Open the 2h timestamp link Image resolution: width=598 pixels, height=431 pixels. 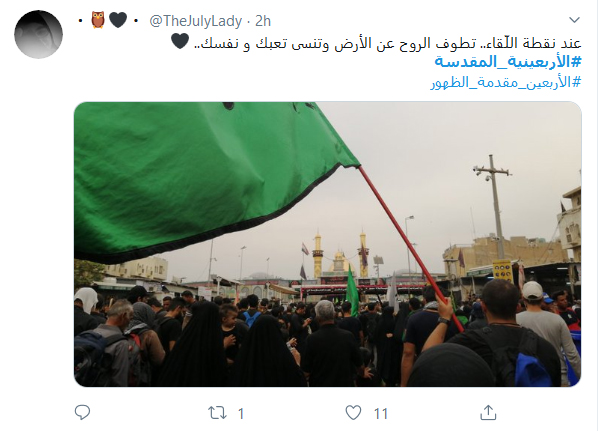(263, 21)
